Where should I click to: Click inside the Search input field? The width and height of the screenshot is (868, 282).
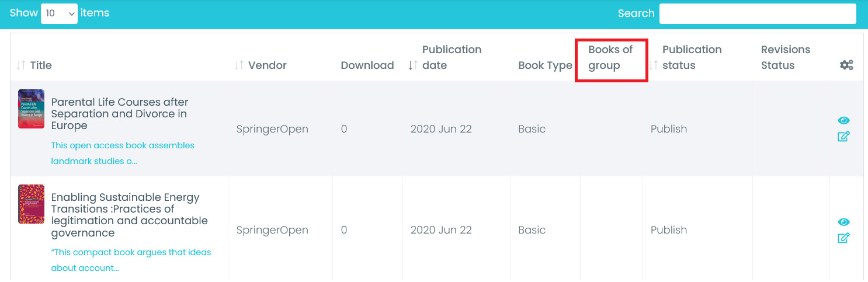pyautogui.click(x=758, y=13)
